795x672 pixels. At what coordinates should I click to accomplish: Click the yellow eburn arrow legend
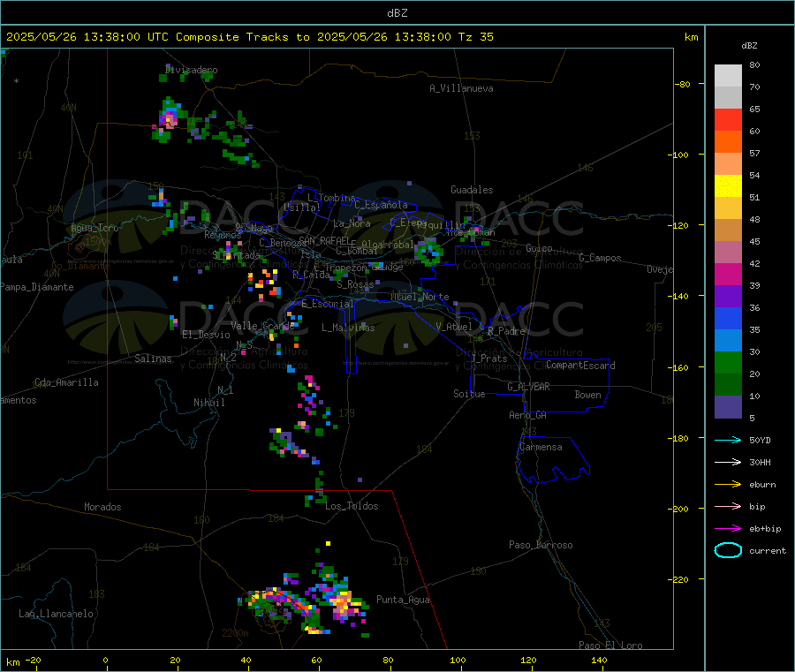(728, 485)
